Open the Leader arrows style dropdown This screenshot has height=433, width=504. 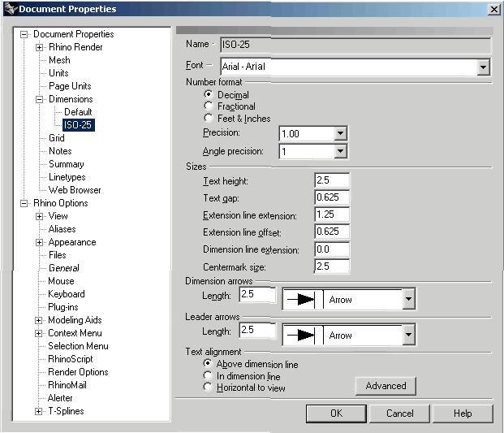(x=408, y=335)
